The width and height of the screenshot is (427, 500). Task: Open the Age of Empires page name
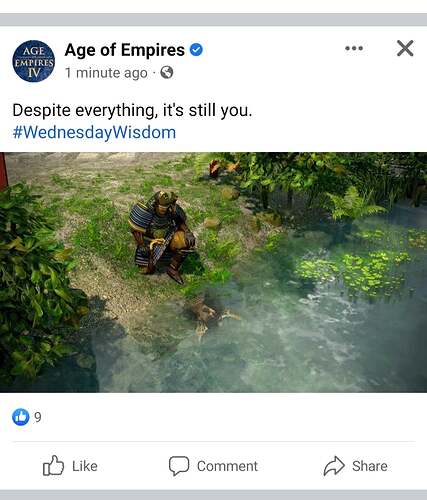point(125,50)
